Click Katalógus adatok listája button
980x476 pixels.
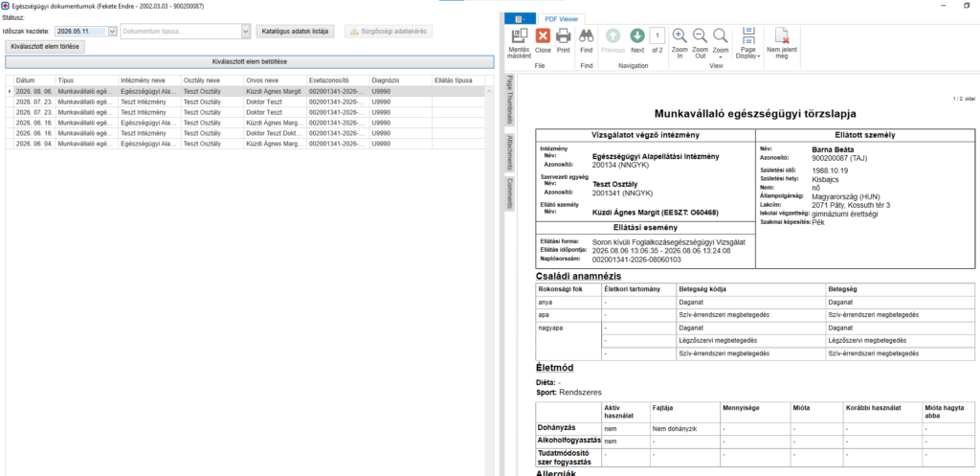(295, 31)
